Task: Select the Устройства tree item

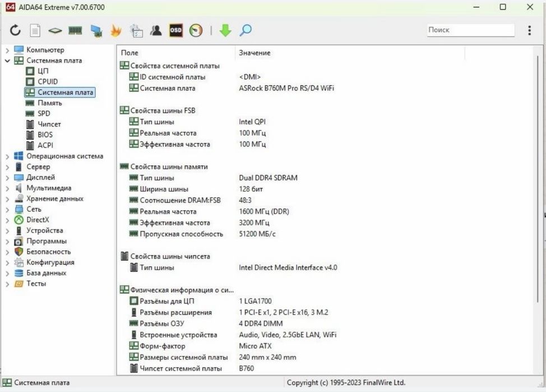Action: [x=45, y=230]
